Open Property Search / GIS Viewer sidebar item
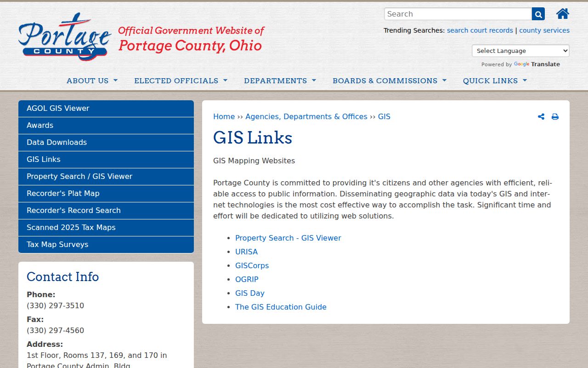Viewport: 588px width, 368px height. (106, 177)
